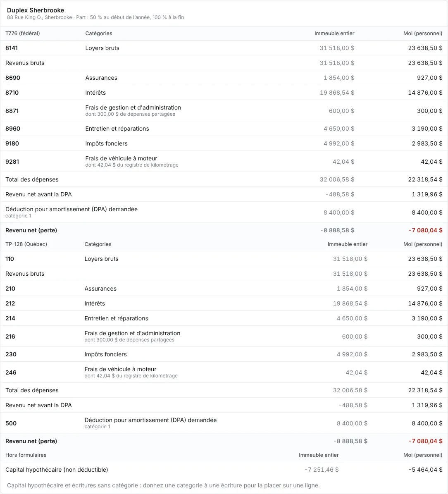
Task: Click line code "8960" for Entretien et réparations
Action: pyautogui.click(x=12, y=129)
